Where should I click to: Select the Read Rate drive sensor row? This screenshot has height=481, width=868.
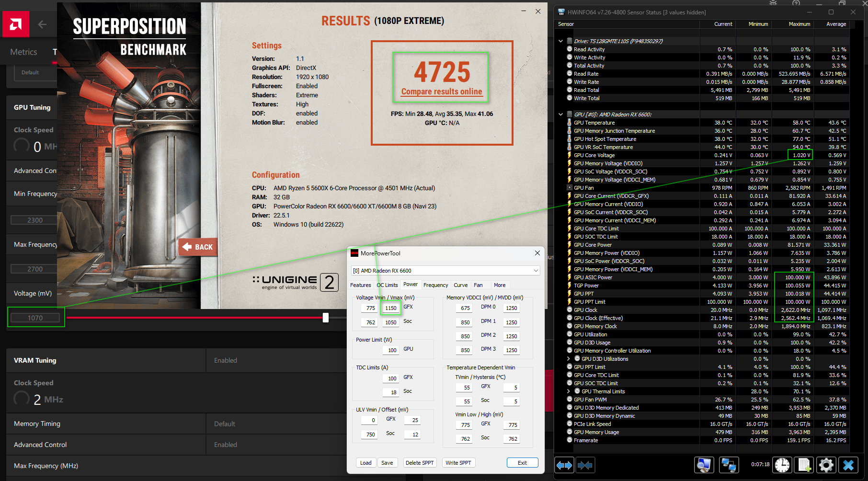(707, 74)
